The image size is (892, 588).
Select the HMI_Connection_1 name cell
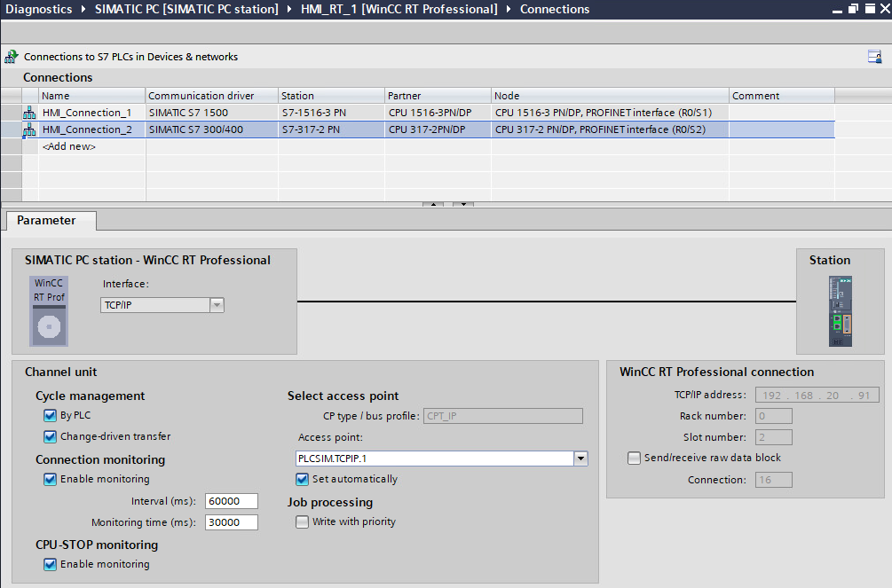coord(91,113)
